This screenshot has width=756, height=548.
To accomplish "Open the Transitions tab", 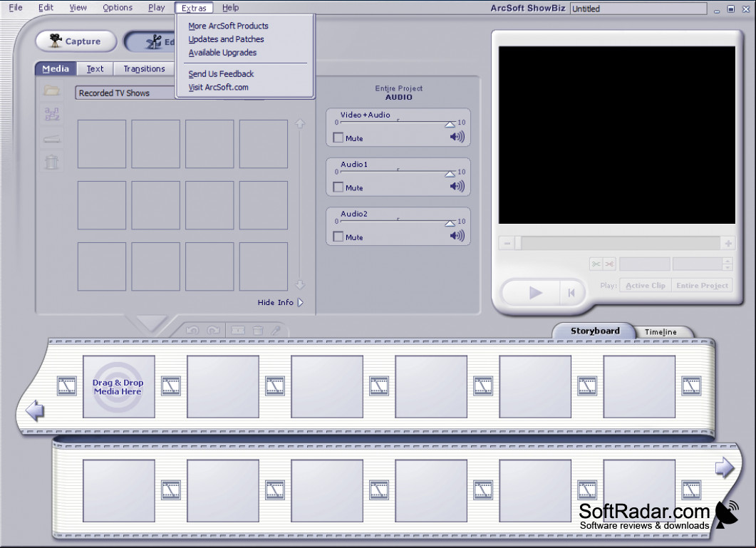I will coord(144,68).
